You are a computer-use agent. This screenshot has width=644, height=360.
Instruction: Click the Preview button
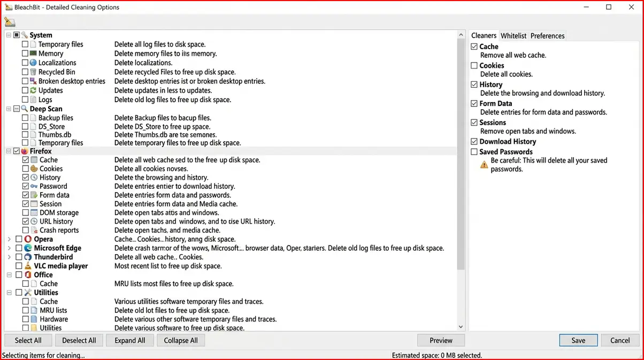441,340
